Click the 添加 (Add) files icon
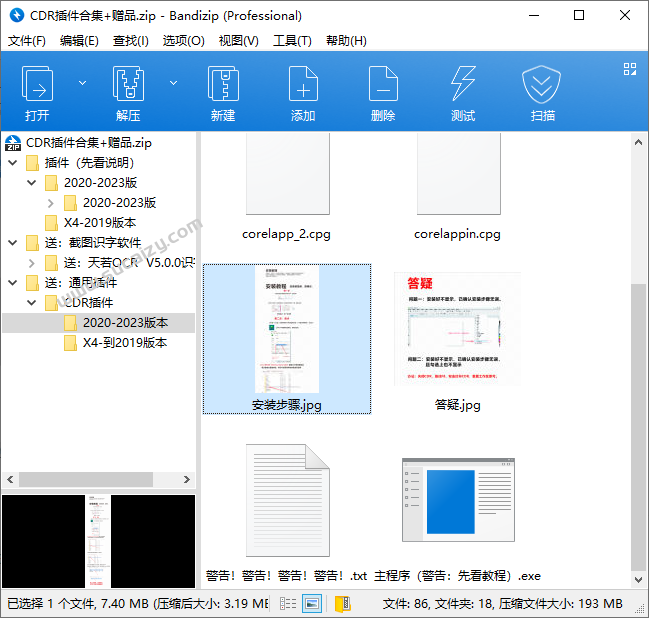Screen dimensions: 649x618 [303, 91]
